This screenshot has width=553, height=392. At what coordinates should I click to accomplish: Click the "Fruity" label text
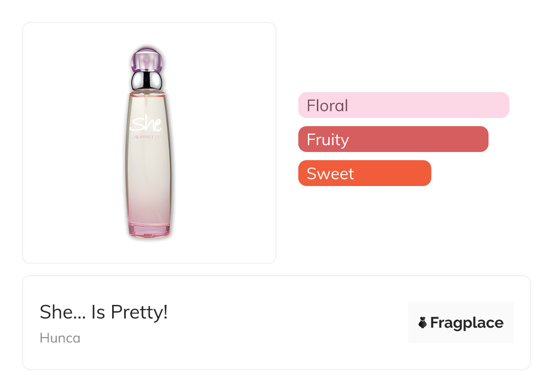(x=328, y=140)
